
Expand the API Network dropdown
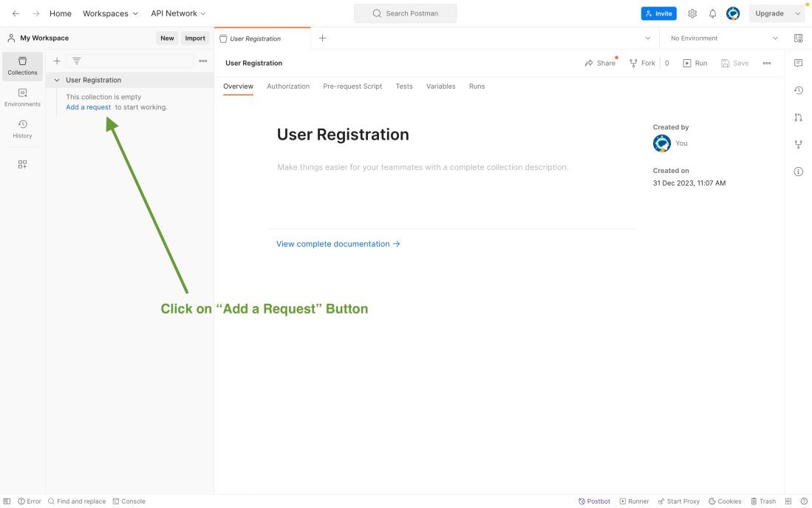178,13
